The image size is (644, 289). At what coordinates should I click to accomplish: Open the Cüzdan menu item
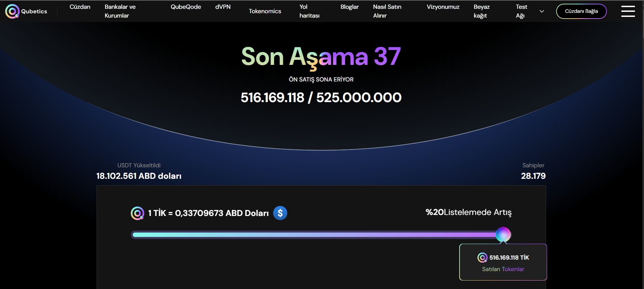click(x=80, y=7)
